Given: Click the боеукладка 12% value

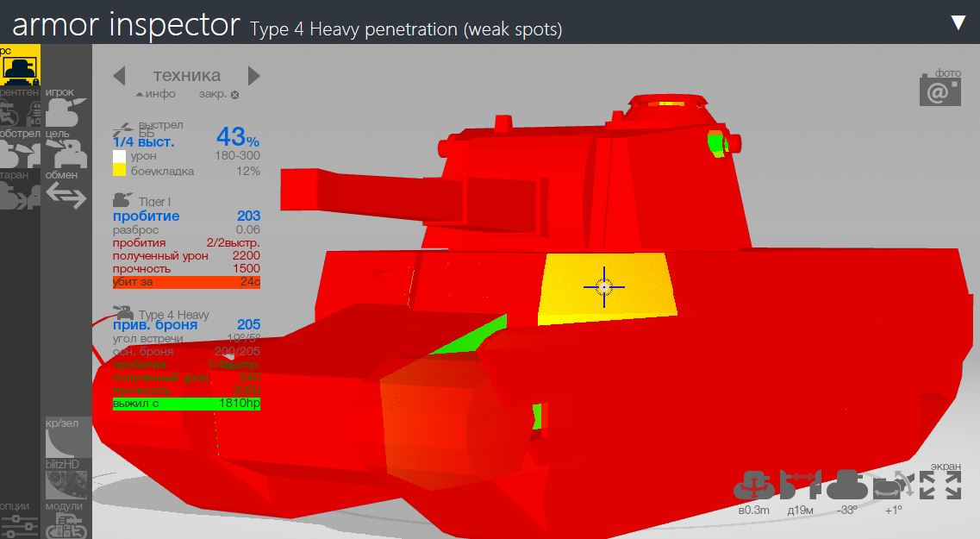Looking at the screenshot, I should click(248, 171).
